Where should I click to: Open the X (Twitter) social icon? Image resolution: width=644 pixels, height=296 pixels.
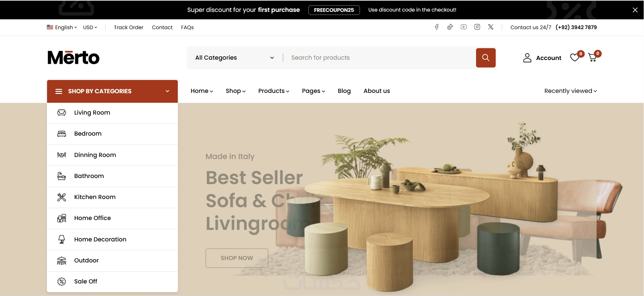click(x=491, y=27)
